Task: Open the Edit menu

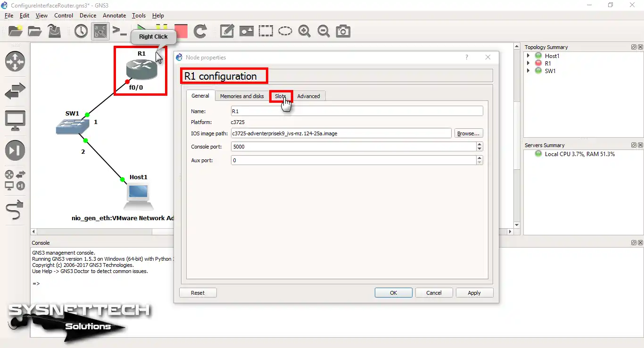Action: pyautogui.click(x=25, y=16)
